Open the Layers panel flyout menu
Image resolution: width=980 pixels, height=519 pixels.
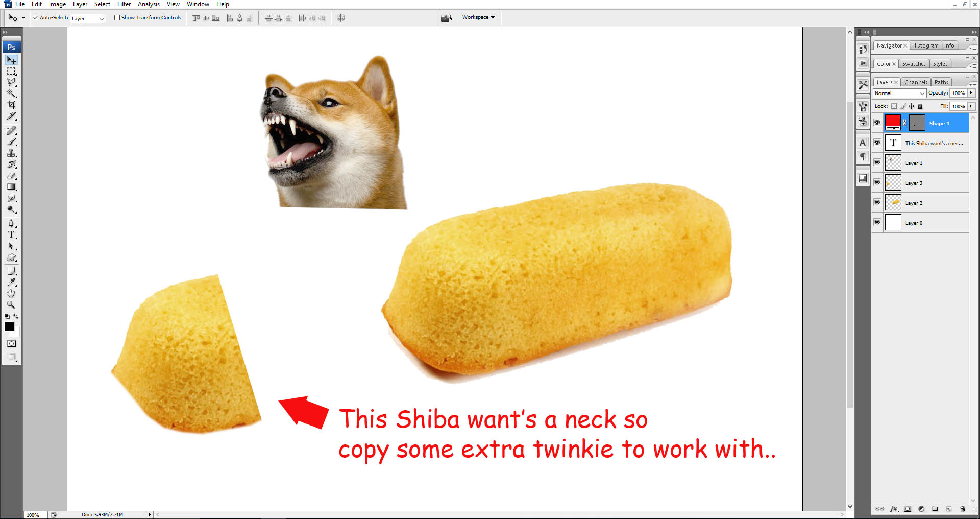tap(973, 84)
